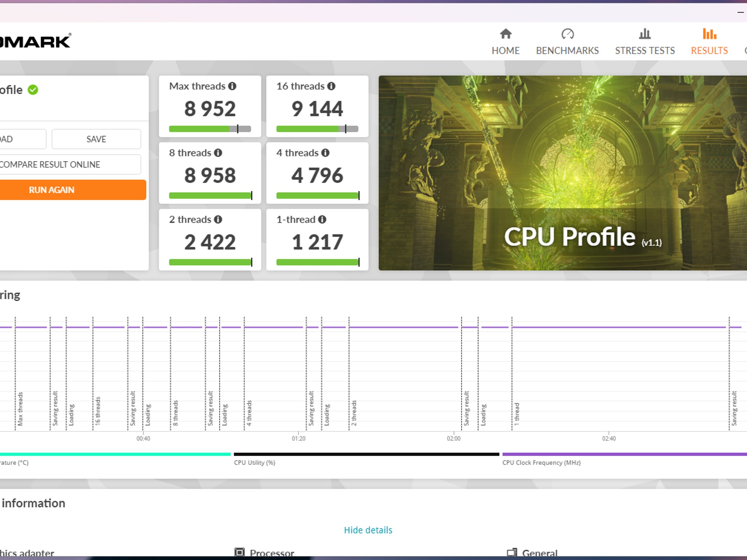The image size is (747, 560).
Task: Click the 8 threads score bar
Action: [x=210, y=195]
